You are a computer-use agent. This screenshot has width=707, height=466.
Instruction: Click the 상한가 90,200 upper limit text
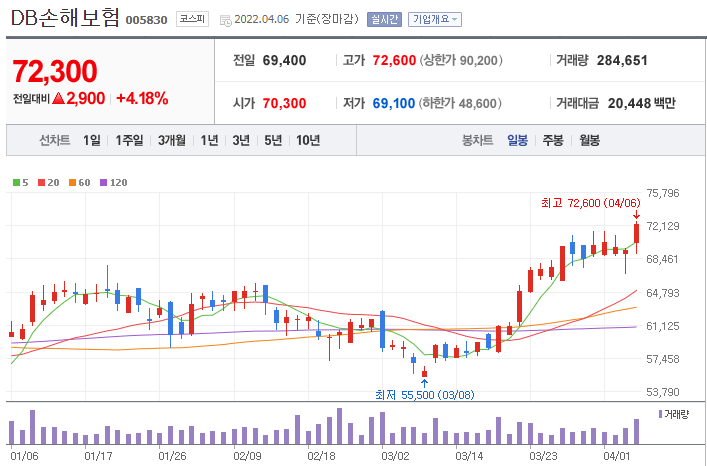click(x=461, y=60)
